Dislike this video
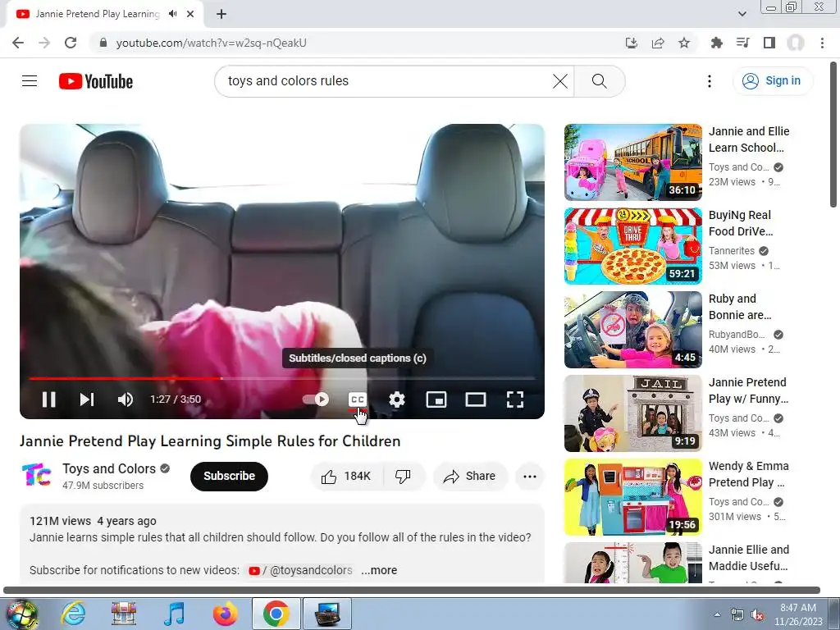 click(403, 476)
